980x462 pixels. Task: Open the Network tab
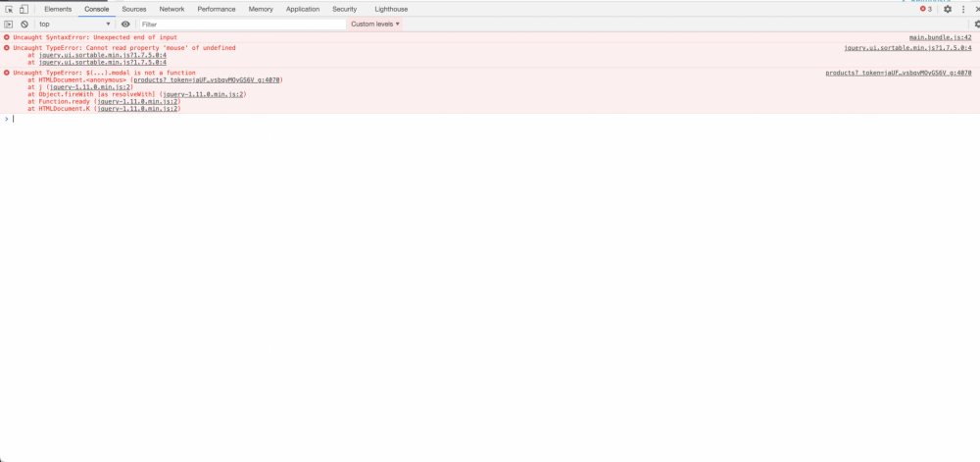pos(171,10)
